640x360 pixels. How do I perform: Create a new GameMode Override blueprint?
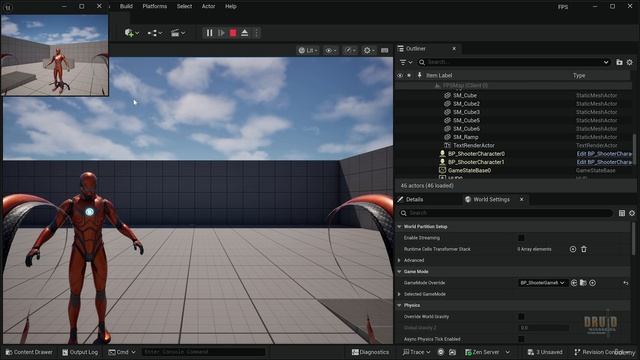593,283
